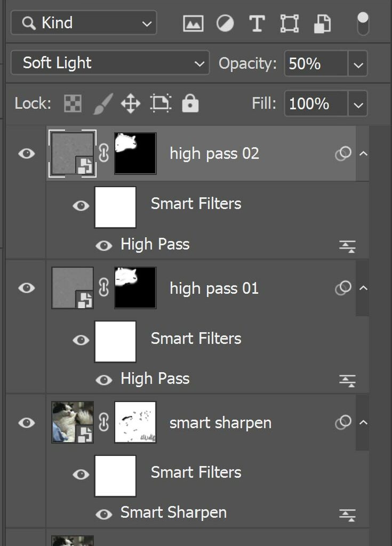Open the Kind filter type dropdown
This screenshot has width=392, height=546.
83,23
